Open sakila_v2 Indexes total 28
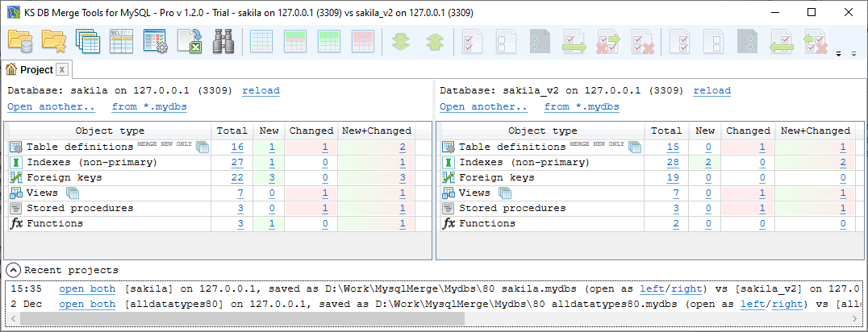Screen dimensions: 868x332 [672, 162]
